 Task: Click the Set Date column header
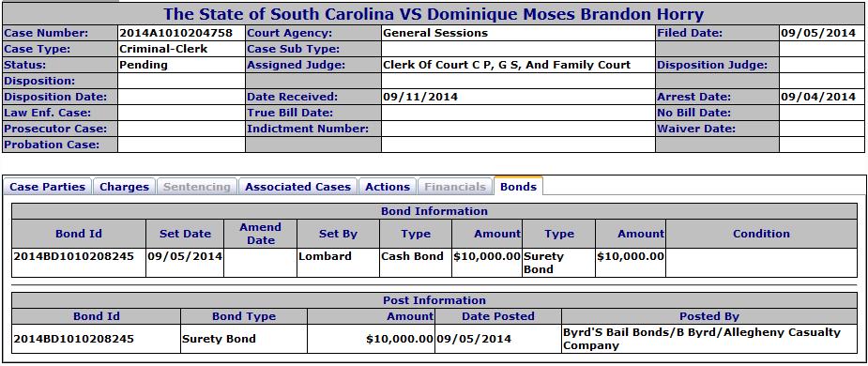tap(185, 234)
